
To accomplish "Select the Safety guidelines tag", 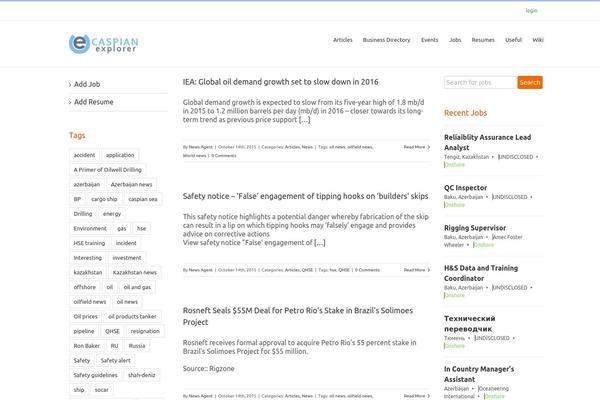I will pos(95,375).
